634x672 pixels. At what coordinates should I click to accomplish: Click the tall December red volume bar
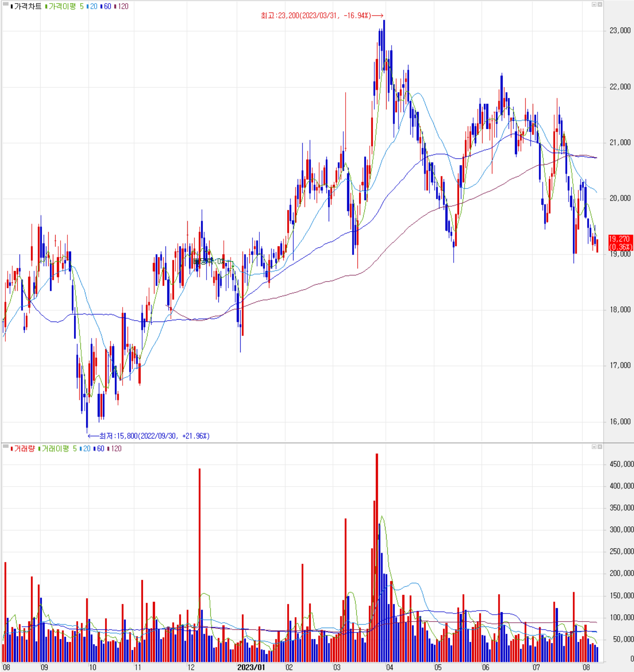200,565
